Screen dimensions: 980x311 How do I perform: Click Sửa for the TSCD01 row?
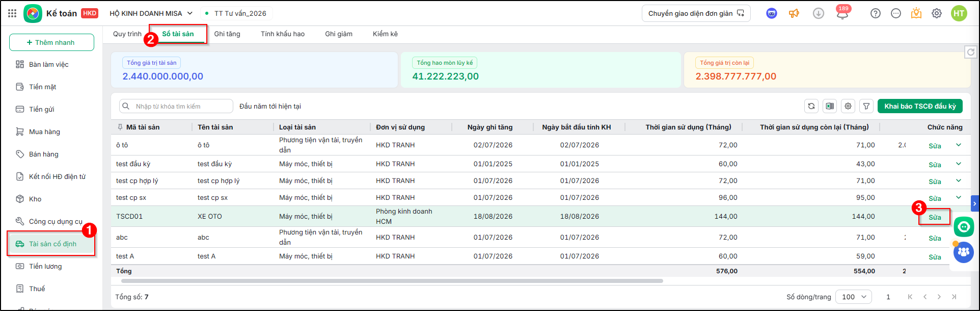pyautogui.click(x=935, y=217)
